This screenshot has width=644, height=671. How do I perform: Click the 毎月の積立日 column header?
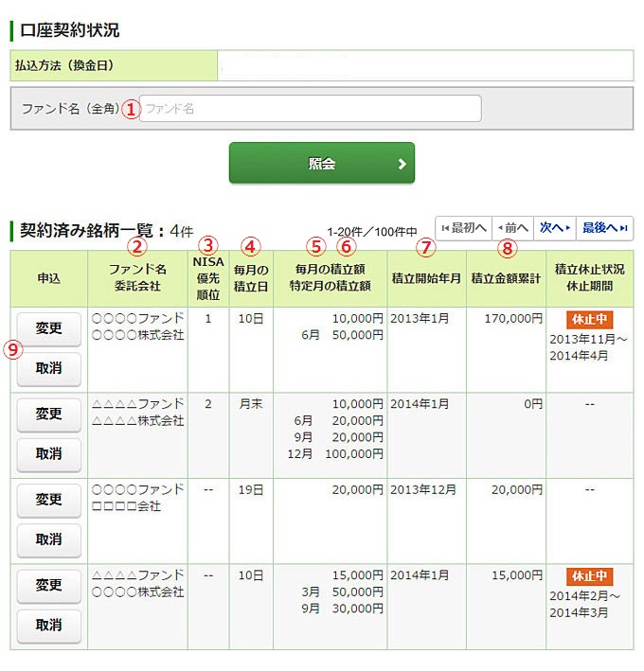[x=251, y=278]
